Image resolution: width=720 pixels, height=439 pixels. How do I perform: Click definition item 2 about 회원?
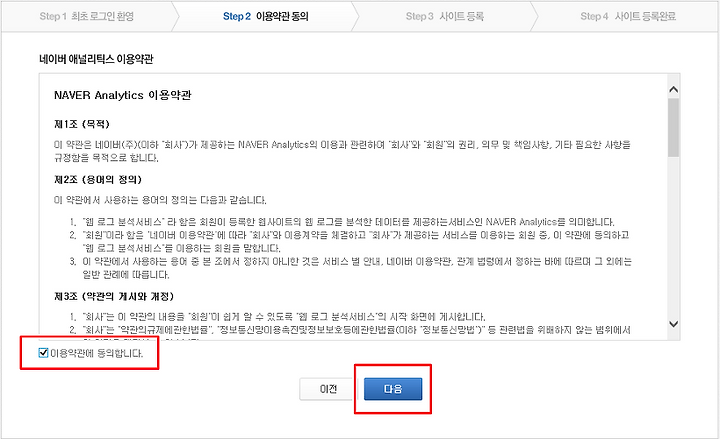[349, 242]
